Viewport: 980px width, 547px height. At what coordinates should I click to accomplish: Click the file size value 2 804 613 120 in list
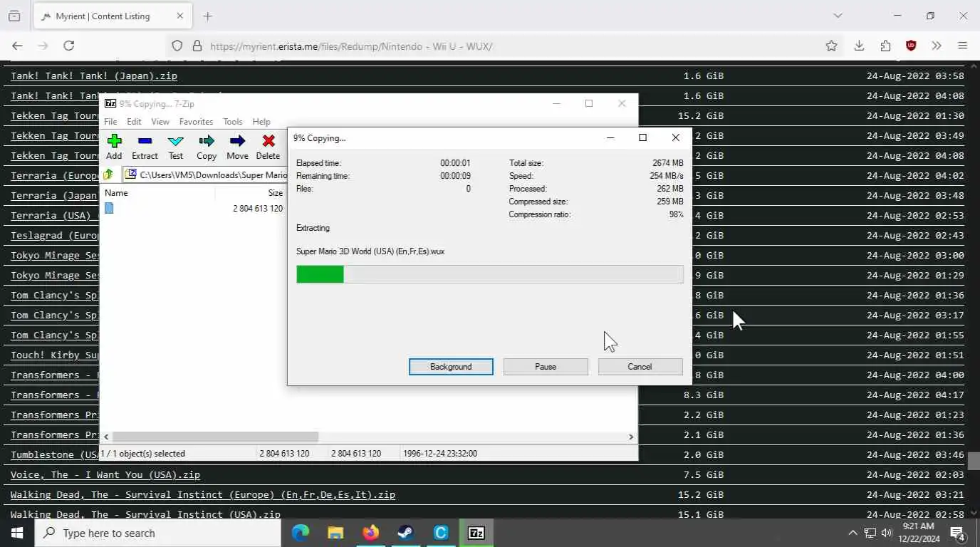(258, 209)
